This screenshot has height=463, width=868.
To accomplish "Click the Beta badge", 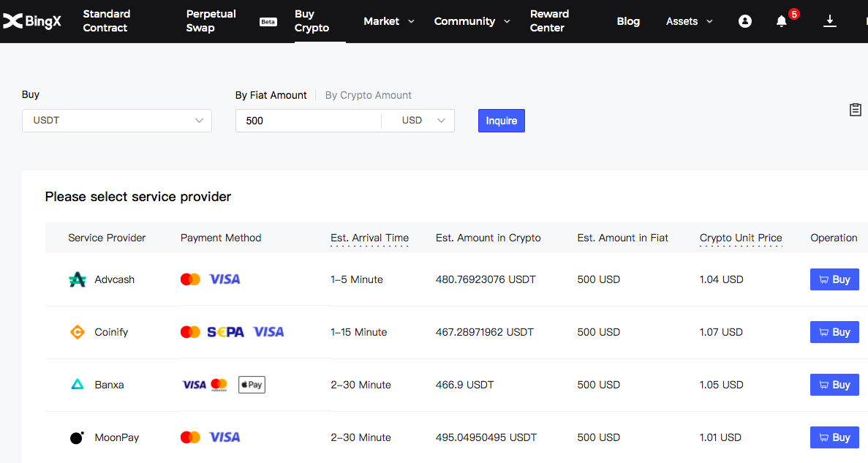I will pyautogui.click(x=268, y=22).
